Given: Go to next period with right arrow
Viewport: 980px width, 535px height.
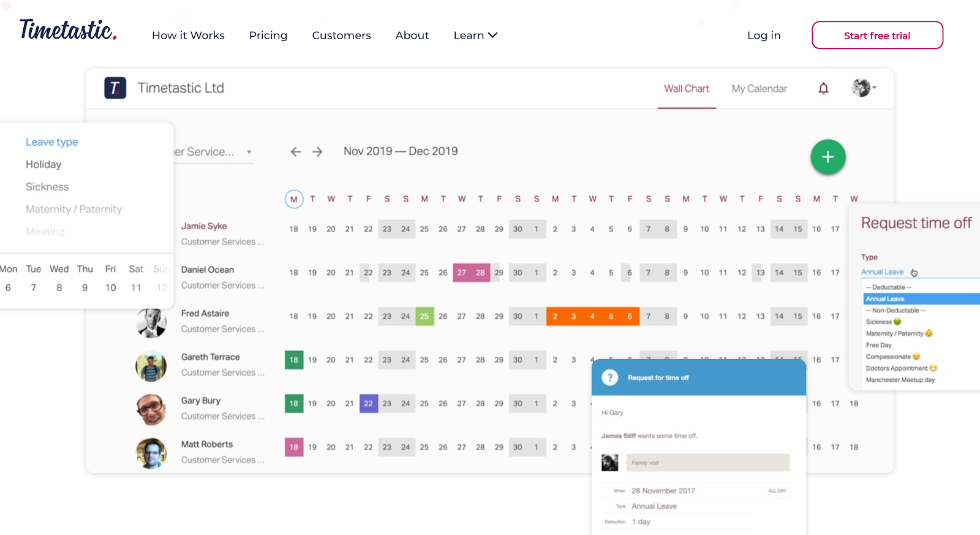Looking at the screenshot, I should click(317, 152).
